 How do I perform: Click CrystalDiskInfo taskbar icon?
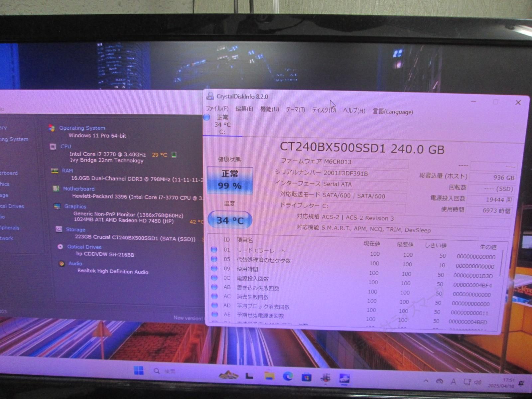344,378
